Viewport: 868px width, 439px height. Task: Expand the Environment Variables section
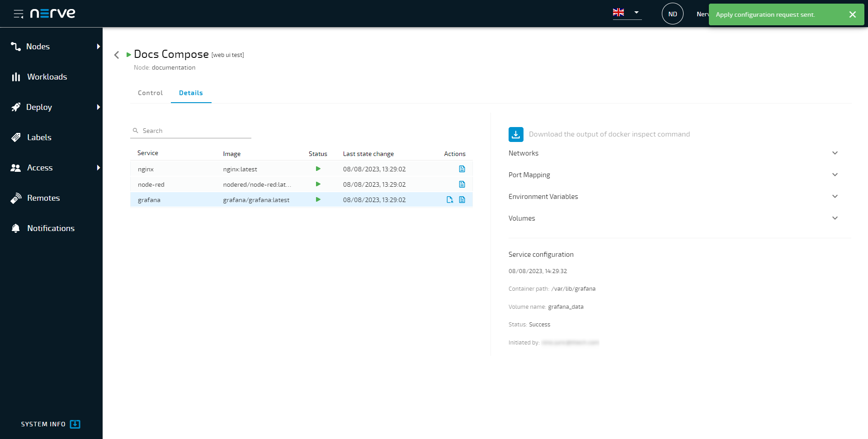coord(835,196)
